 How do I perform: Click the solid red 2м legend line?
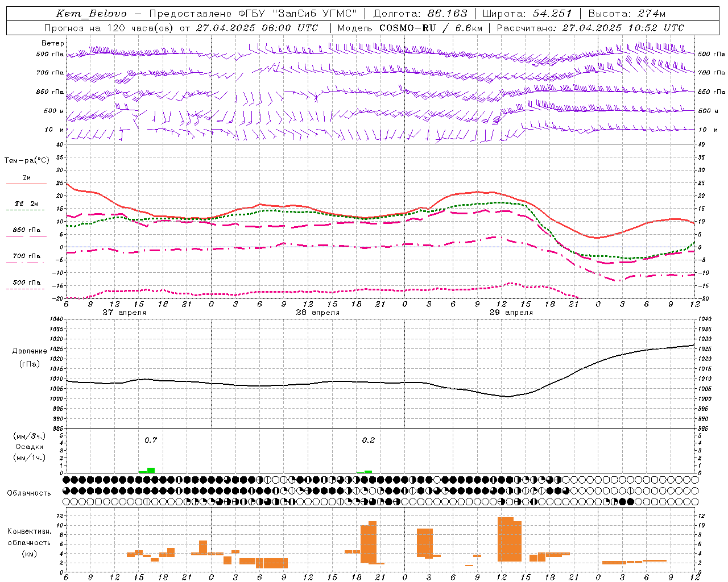point(26,184)
